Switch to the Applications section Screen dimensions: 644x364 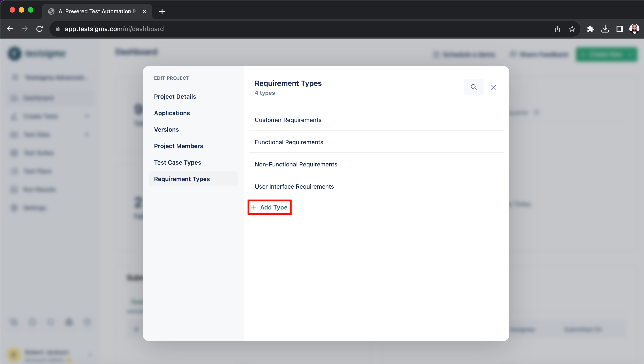(x=172, y=113)
